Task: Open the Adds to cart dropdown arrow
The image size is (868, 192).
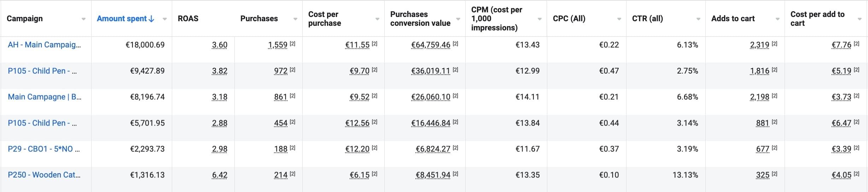Action: (x=777, y=19)
